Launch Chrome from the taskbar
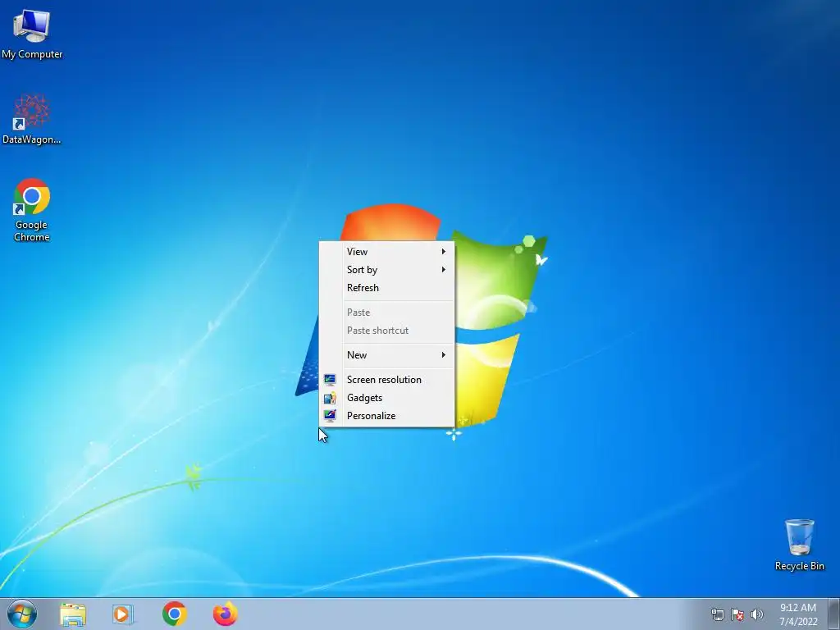The width and height of the screenshot is (840, 630). (175, 614)
